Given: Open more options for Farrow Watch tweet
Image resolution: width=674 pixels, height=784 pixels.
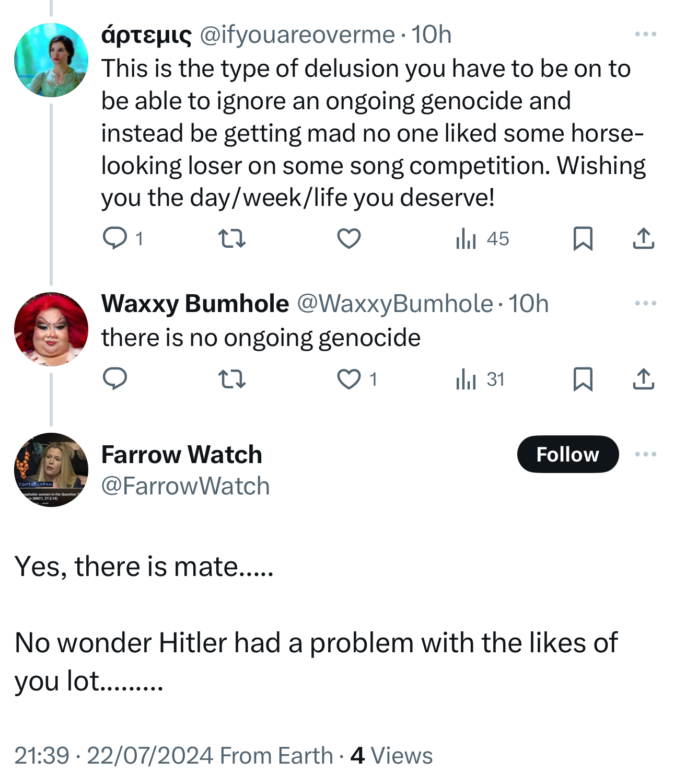Looking at the screenshot, I should (645, 454).
